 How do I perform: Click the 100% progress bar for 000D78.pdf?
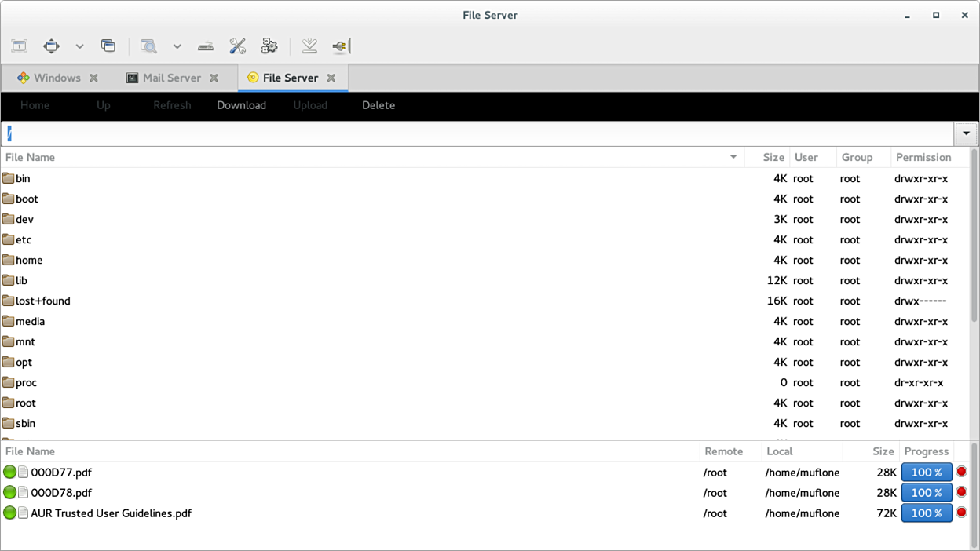(927, 492)
